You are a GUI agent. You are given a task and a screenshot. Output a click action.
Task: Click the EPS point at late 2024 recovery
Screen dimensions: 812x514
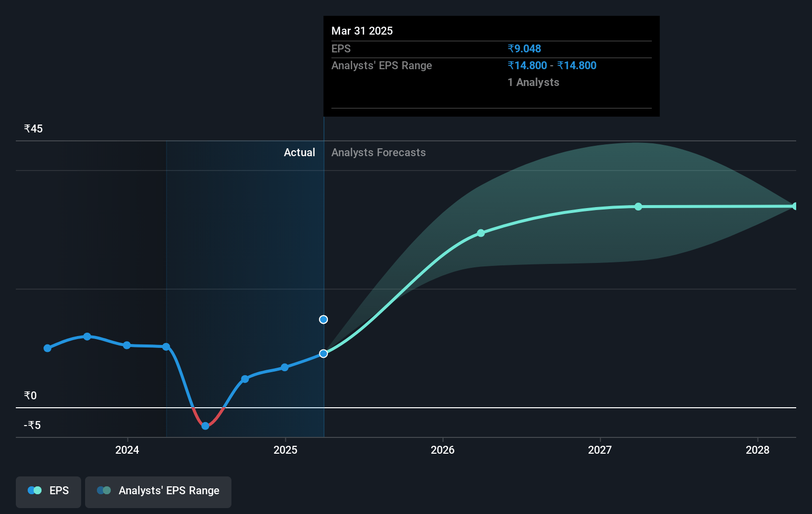coord(245,379)
